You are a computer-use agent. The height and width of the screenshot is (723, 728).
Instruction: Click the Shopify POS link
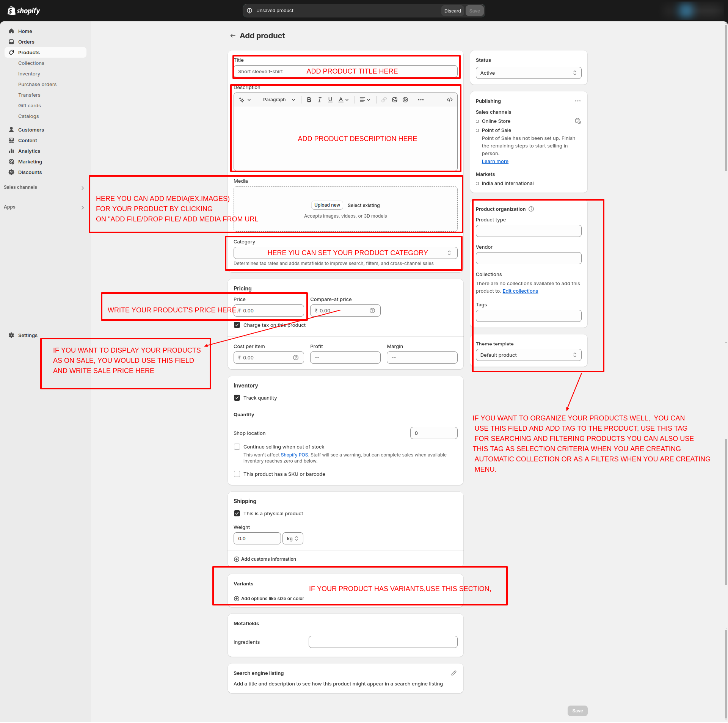click(294, 455)
